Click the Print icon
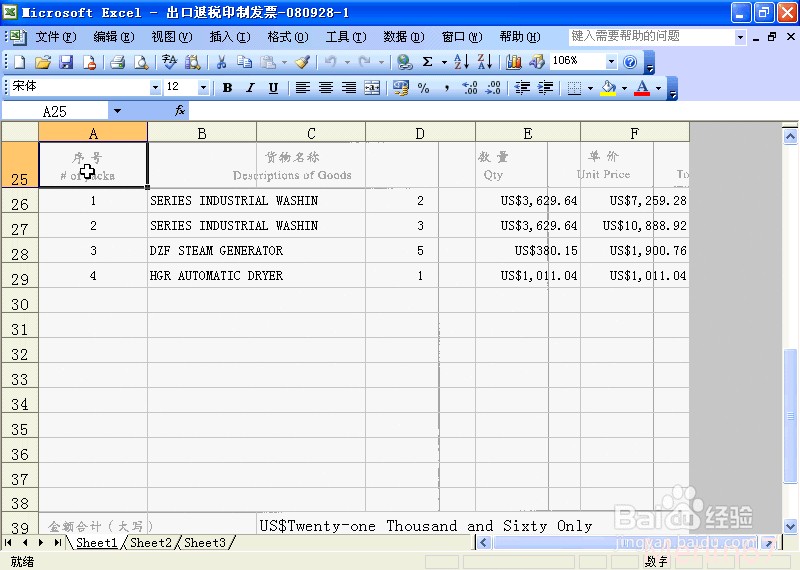 click(x=117, y=62)
